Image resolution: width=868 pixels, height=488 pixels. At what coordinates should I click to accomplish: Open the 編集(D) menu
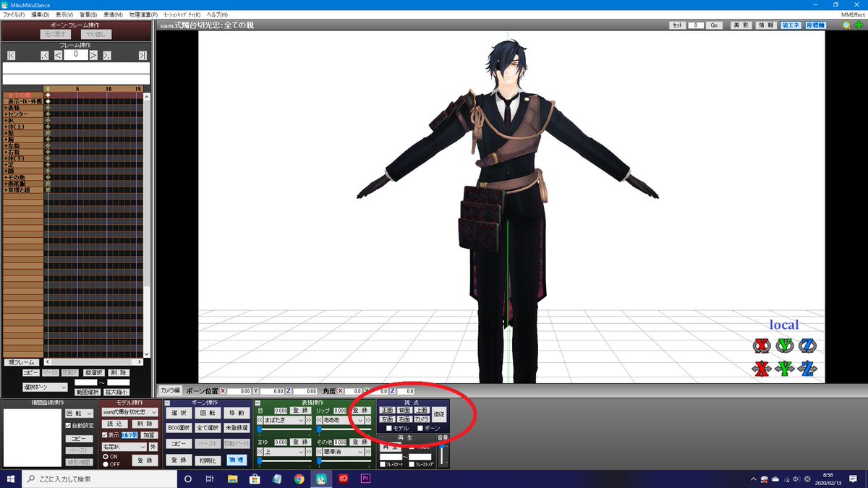(x=41, y=14)
